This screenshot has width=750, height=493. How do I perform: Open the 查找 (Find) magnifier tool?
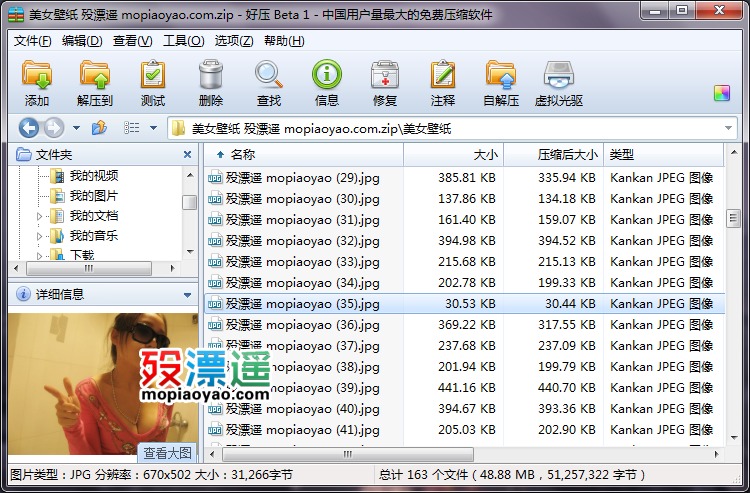(x=269, y=82)
